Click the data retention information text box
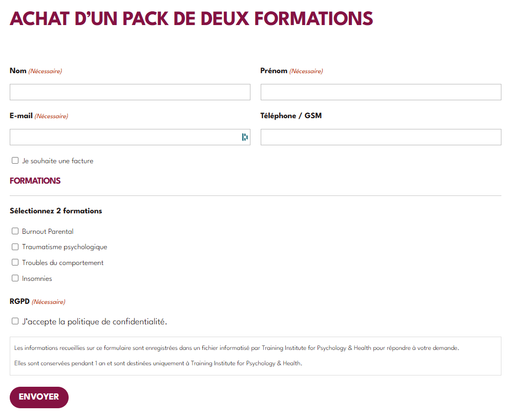Screen dimensions: 526x420 tap(255, 356)
